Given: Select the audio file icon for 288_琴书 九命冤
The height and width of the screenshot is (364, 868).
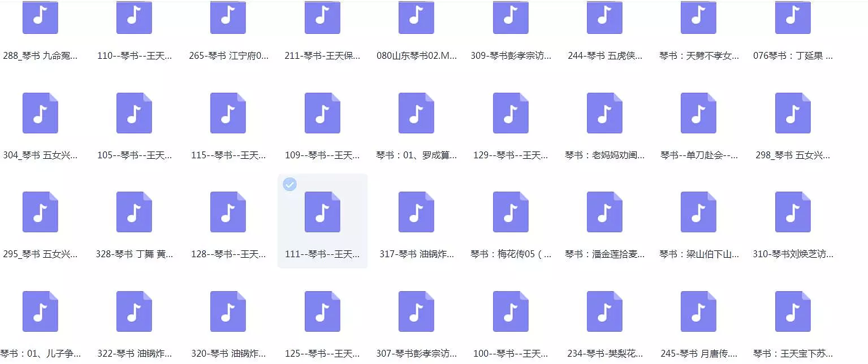Looking at the screenshot, I should [x=40, y=17].
